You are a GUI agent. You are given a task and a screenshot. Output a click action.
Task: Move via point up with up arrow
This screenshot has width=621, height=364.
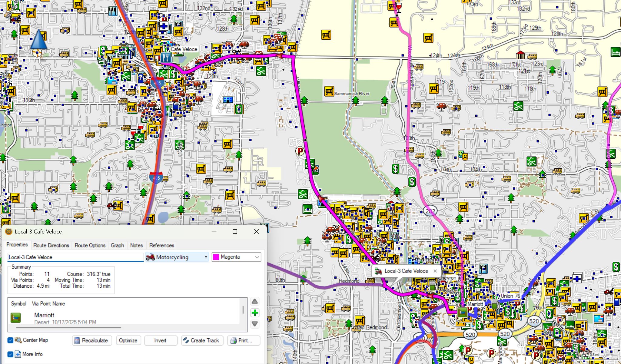point(255,301)
